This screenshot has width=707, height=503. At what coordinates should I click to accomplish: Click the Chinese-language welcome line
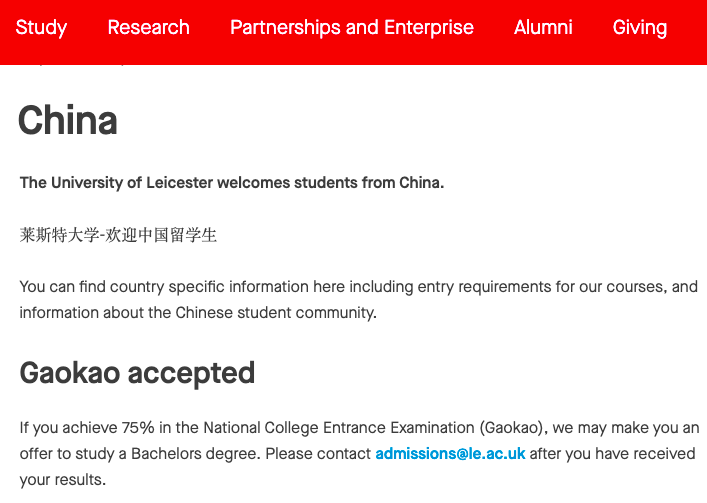[118, 235]
